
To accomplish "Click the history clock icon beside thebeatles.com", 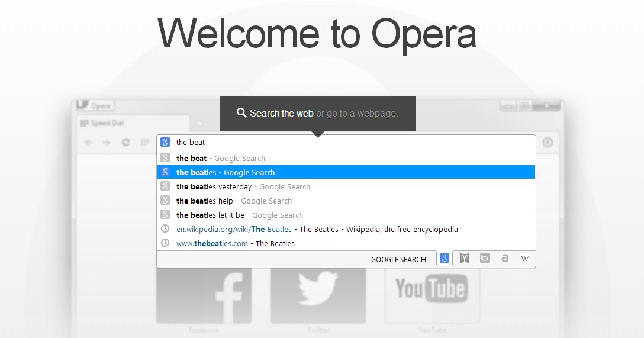I will (x=165, y=243).
